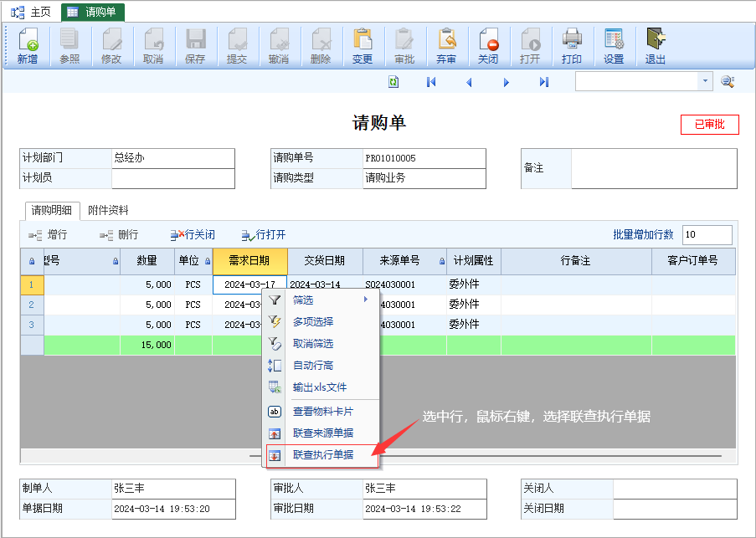Click the green refresh icon in navigation bar
Screen dimensions: 756x538
[393, 82]
